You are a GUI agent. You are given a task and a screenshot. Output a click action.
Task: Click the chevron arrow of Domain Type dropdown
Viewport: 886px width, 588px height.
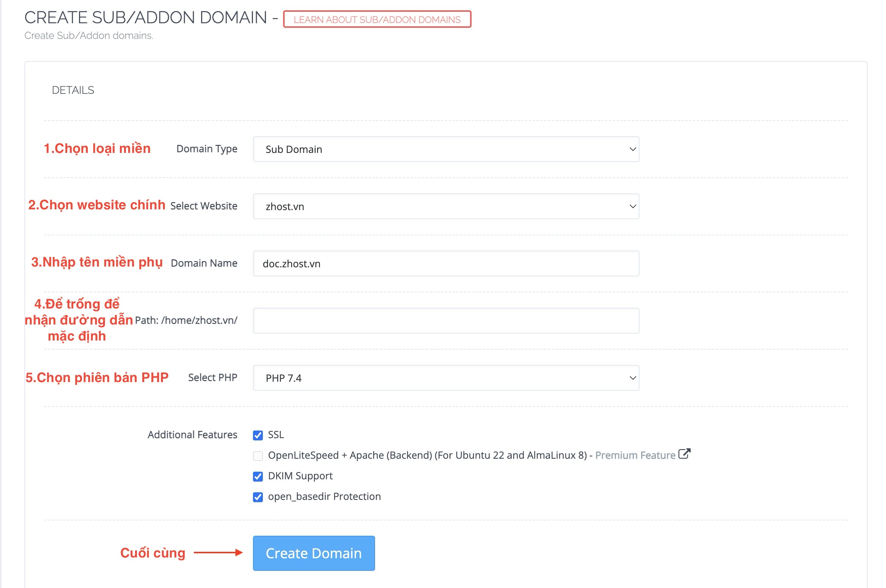pyautogui.click(x=632, y=149)
